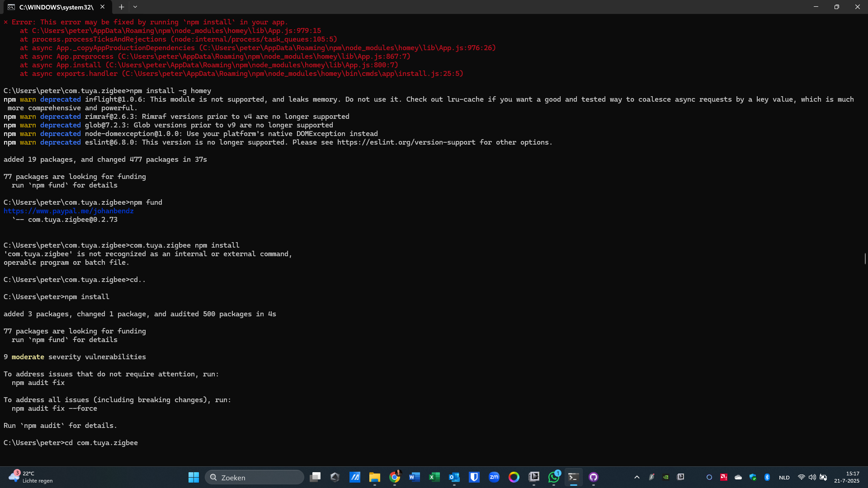Open GitHub Desktop from taskbar
Viewport: 868px width, 488px height.
tap(593, 477)
